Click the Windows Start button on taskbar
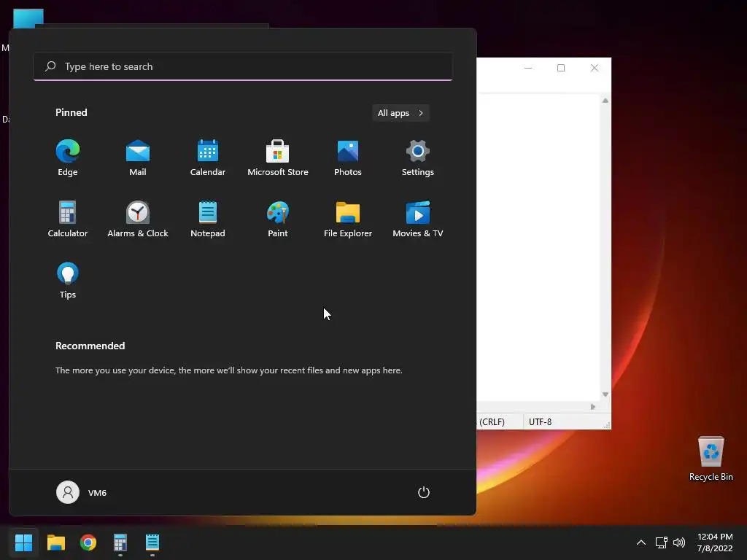Viewport: 747px width, 560px height. point(23,542)
